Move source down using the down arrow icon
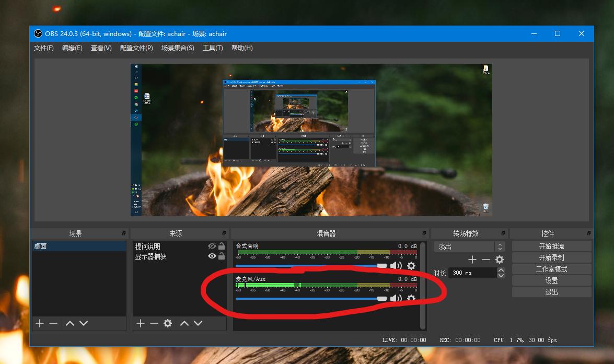The width and height of the screenshot is (614, 364). point(198,323)
